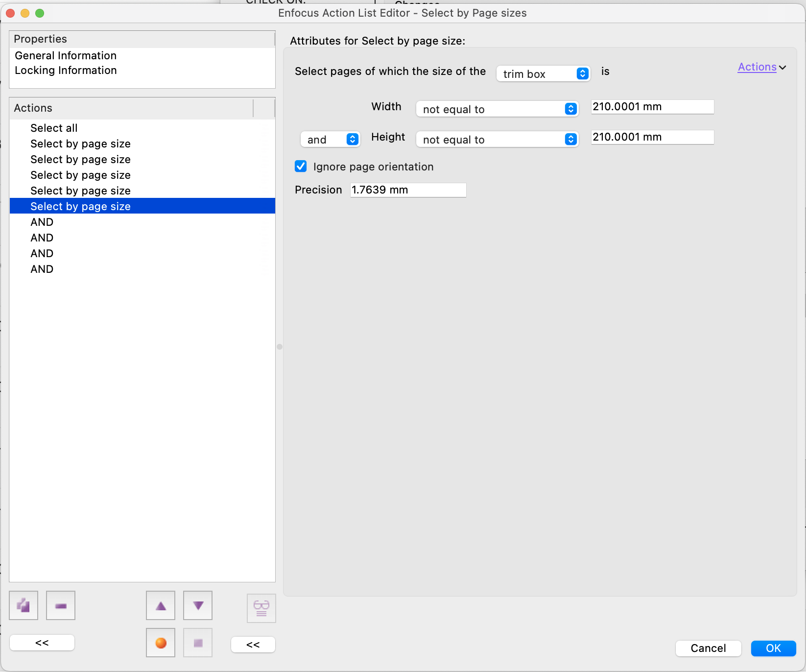This screenshot has width=806, height=672.
Task: Move action up with the up triangle
Action: coord(161,605)
